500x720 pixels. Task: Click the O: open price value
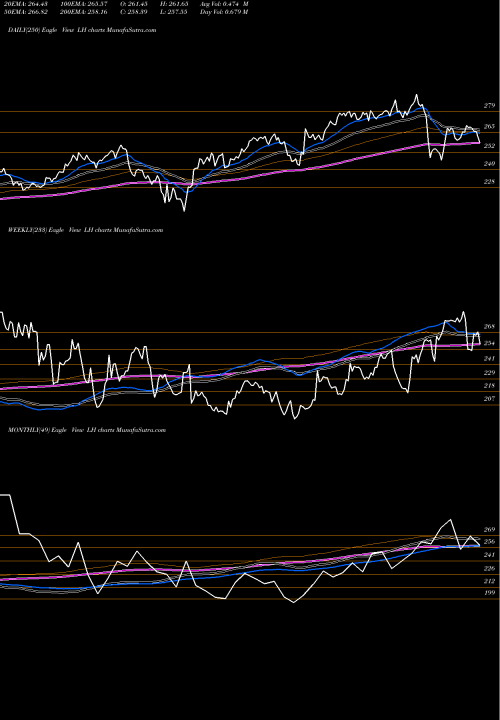click(x=134, y=4)
